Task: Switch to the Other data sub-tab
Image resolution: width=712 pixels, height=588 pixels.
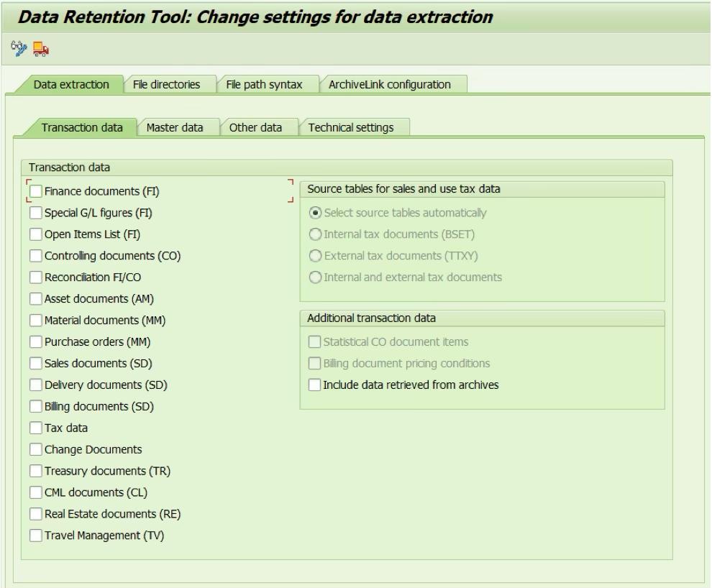Action: coord(255,127)
